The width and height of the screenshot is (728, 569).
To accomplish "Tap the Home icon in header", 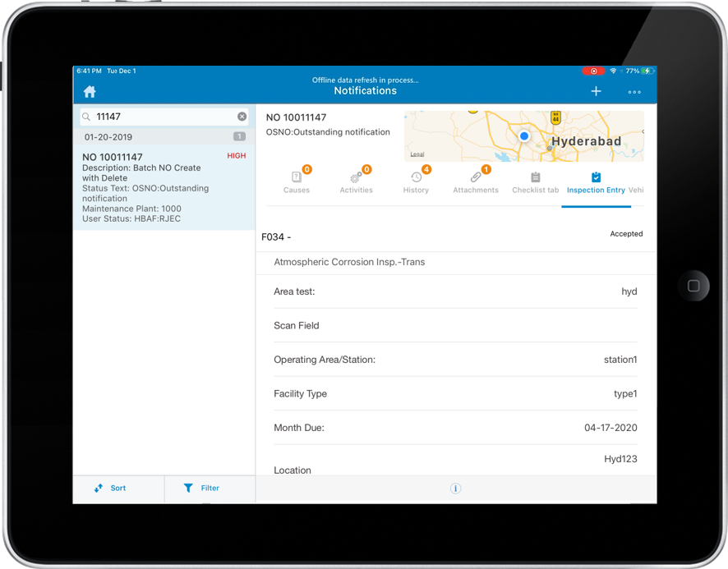I will tap(90, 92).
